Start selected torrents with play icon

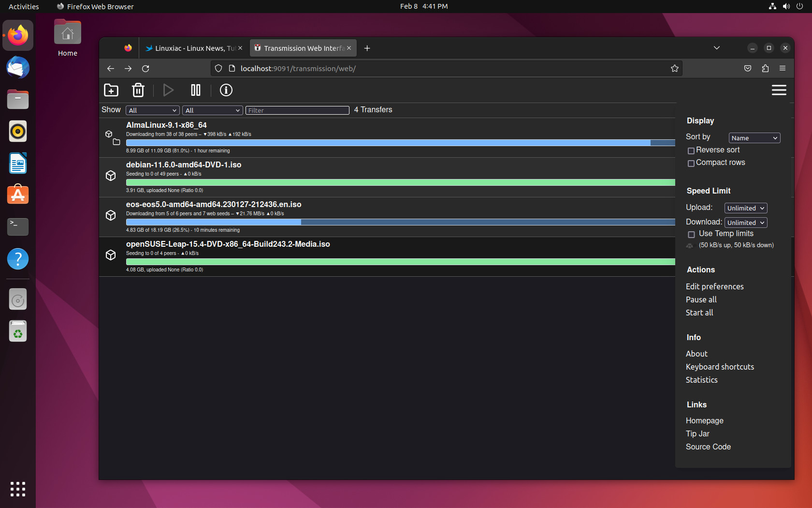coord(168,90)
